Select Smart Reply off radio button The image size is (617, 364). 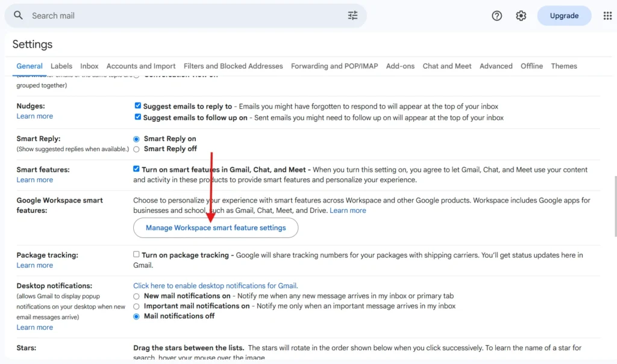pos(136,149)
